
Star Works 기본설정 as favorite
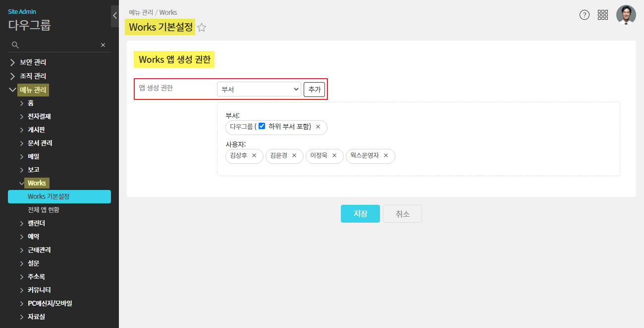click(202, 28)
